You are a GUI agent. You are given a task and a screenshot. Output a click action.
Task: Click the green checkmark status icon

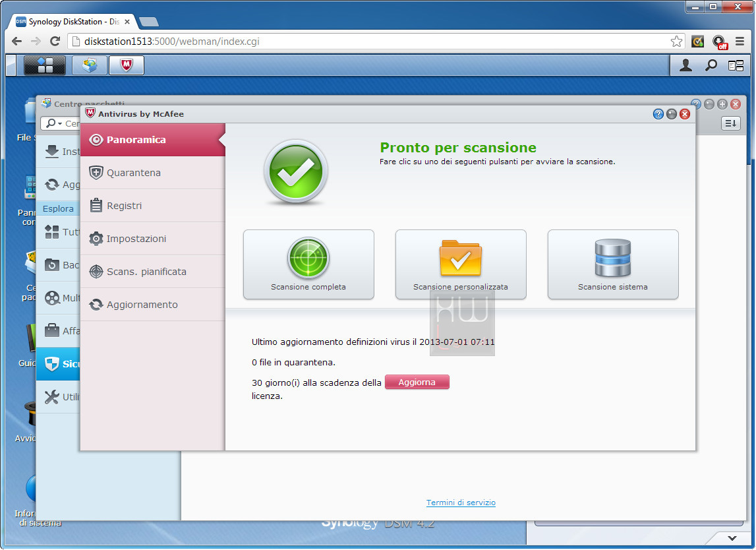pos(295,171)
